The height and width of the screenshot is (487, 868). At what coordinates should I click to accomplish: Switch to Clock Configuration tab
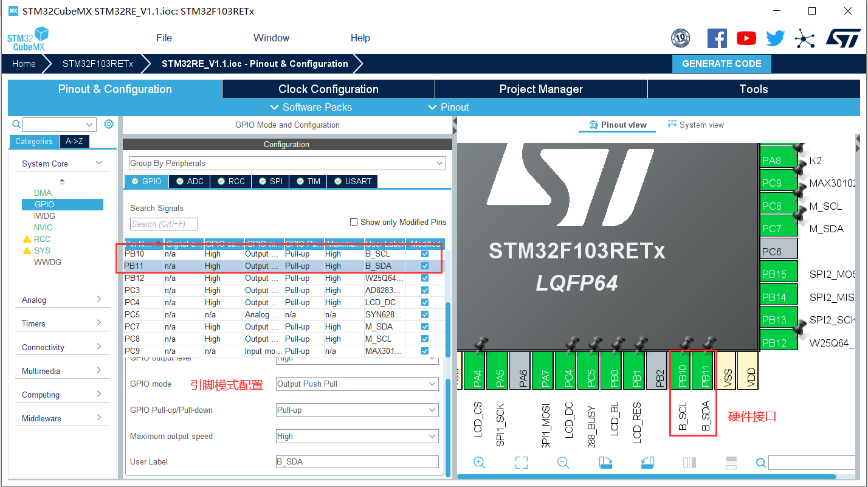tap(328, 89)
